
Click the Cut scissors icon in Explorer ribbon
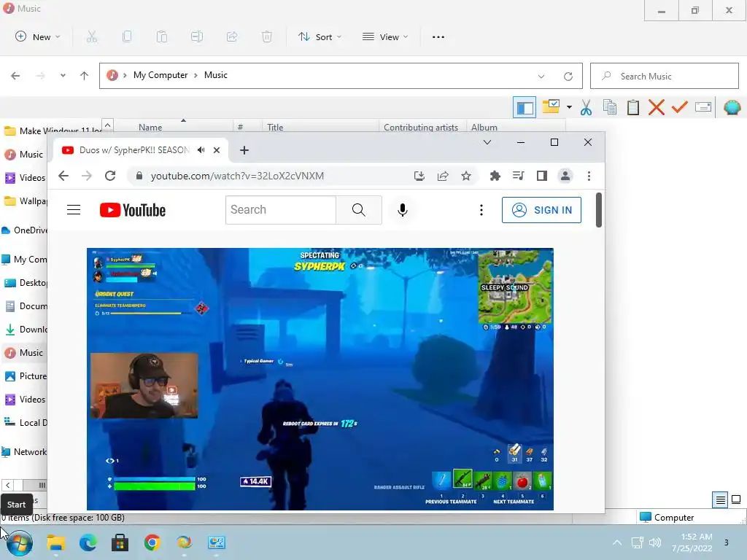(92, 36)
